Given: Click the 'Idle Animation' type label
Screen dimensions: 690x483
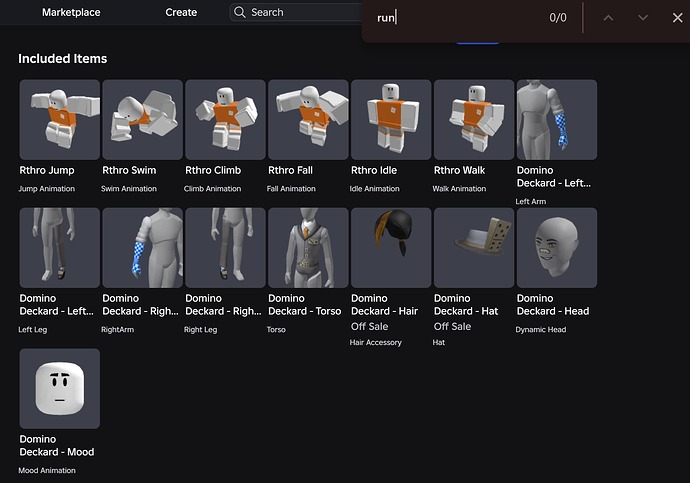Looking at the screenshot, I should pos(374,189).
